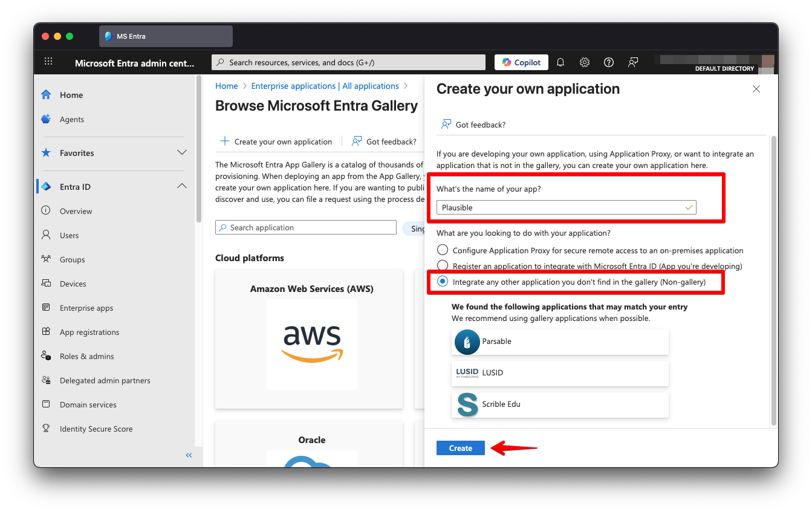The image size is (812, 512).
Task: Click the Create button
Action: (460, 448)
